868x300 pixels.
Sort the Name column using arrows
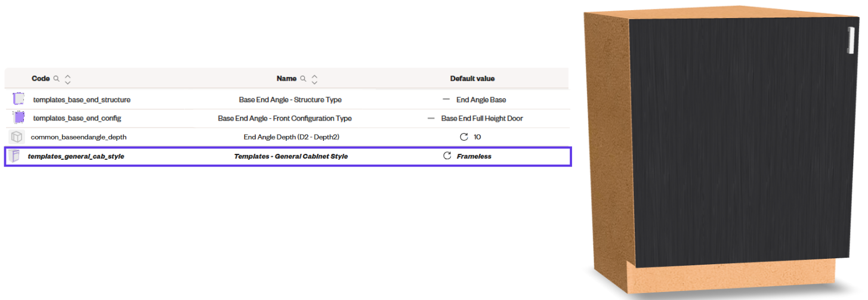click(x=314, y=79)
